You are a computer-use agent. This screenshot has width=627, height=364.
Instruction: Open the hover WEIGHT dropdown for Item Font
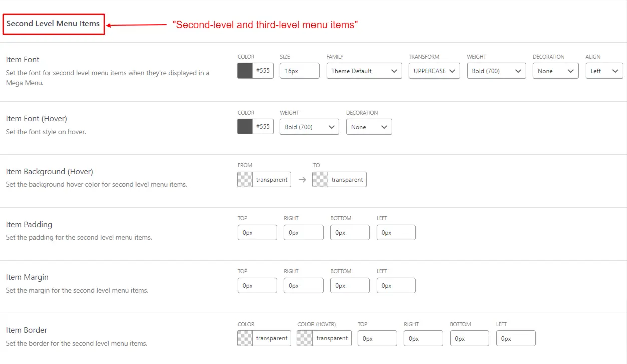308,127
